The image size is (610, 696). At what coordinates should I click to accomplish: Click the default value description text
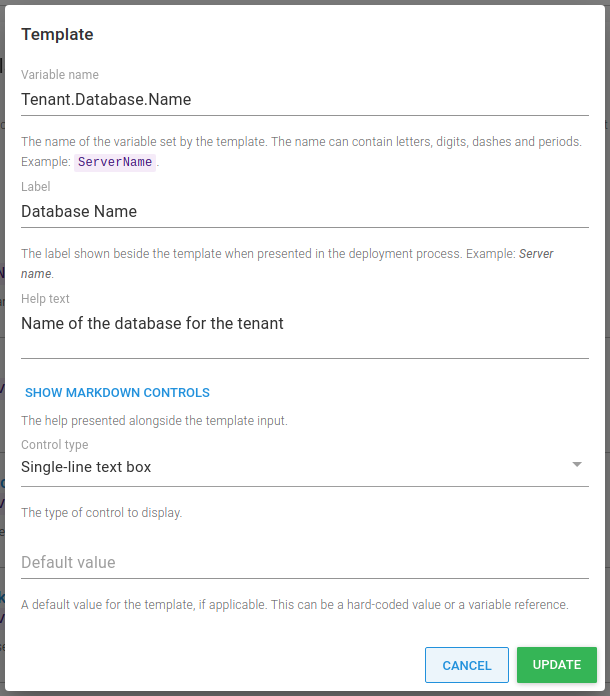(x=294, y=605)
